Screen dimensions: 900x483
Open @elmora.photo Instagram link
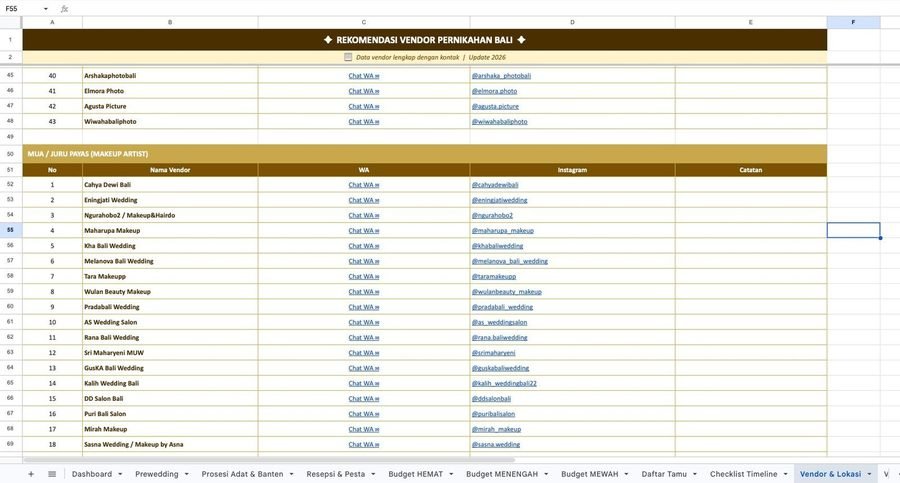click(x=494, y=91)
